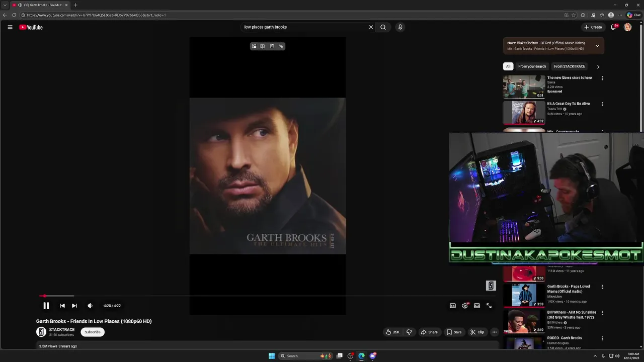Image resolution: width=644 pixels, height=362 pixels.
Task: Select the From STACKTRACE chip
Action: [570, 66]
